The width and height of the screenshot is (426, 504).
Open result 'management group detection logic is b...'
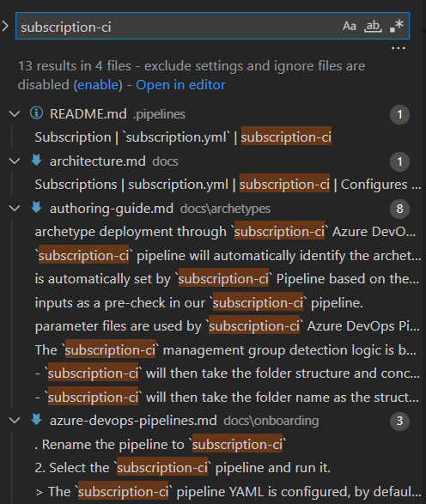click(226, 350)
